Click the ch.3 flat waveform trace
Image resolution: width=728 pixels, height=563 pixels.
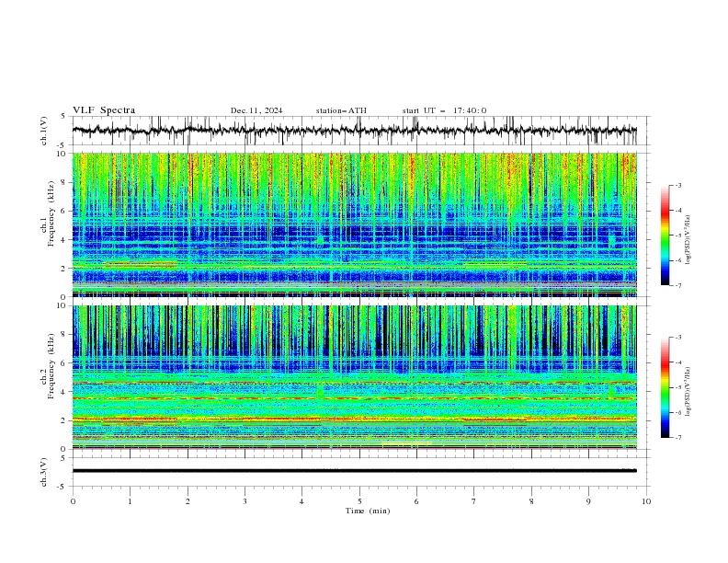[355, 471]
